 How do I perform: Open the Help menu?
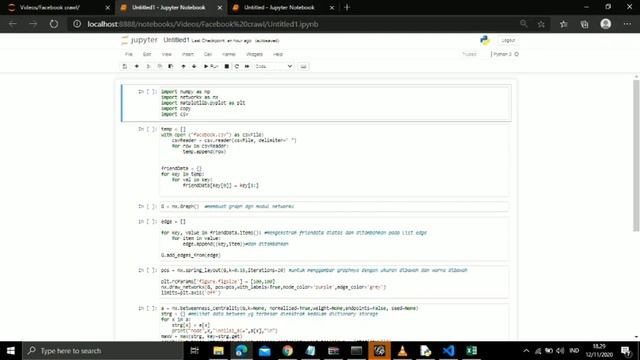tap(278, 54)
